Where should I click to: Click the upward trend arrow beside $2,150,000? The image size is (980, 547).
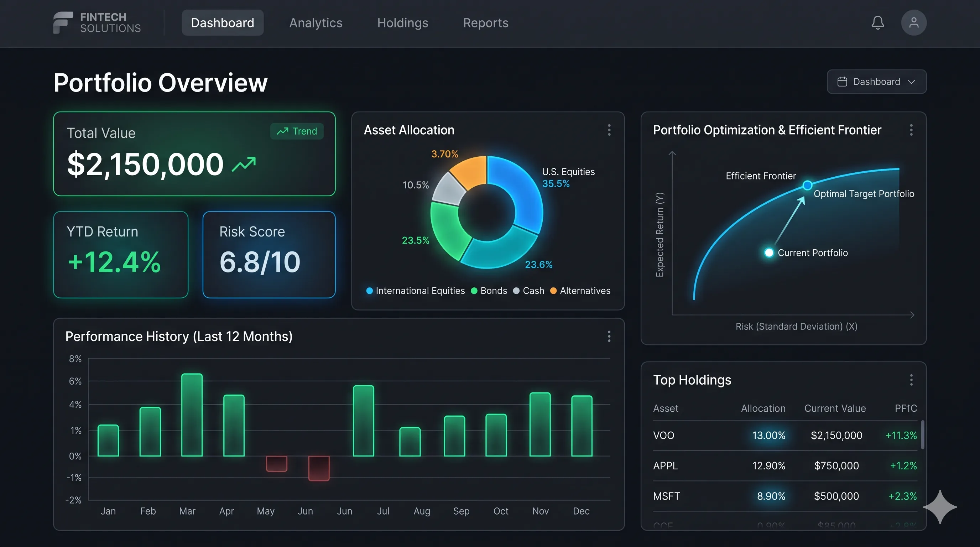tap(244, 164)
